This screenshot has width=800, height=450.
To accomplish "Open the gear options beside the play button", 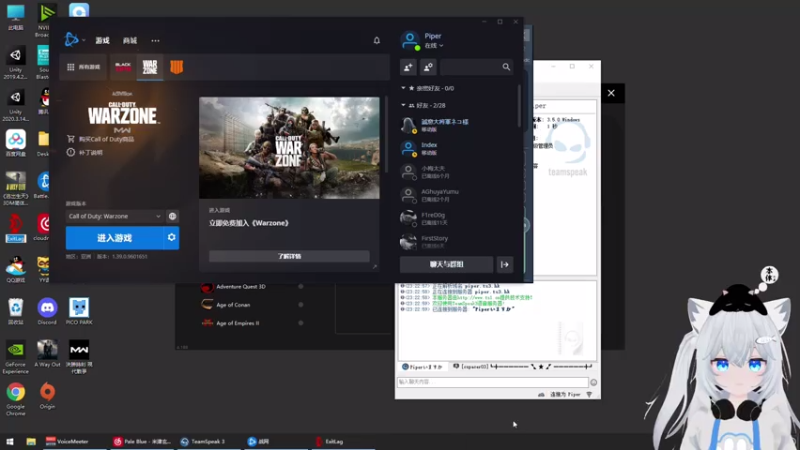I will click(x=171, y=238).
